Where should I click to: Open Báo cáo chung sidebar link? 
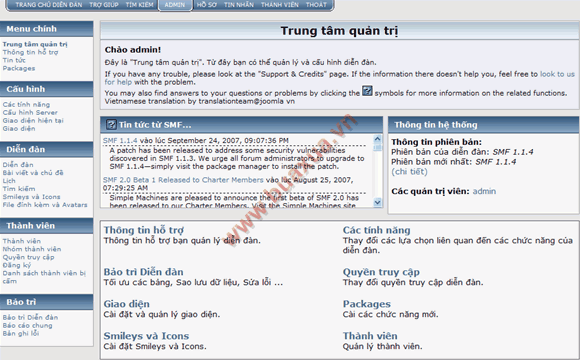(x=27, y=326)
